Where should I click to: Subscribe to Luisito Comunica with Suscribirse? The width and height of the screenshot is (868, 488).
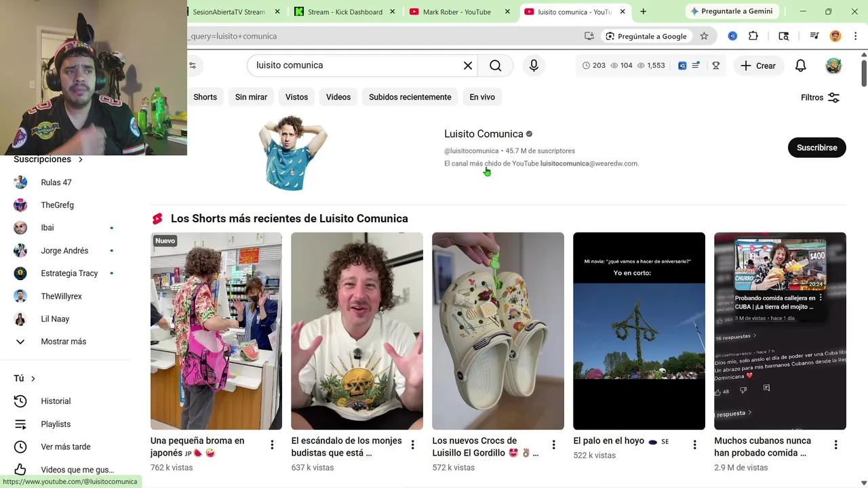[x=816, y=148]
